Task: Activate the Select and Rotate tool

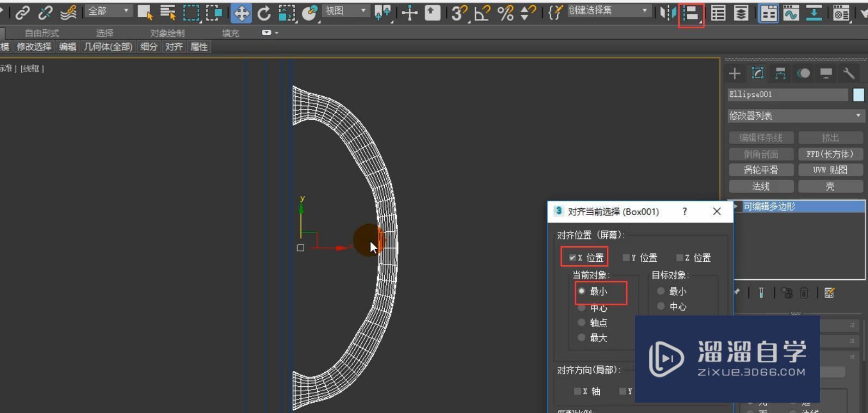Action: tap(264, 13)
